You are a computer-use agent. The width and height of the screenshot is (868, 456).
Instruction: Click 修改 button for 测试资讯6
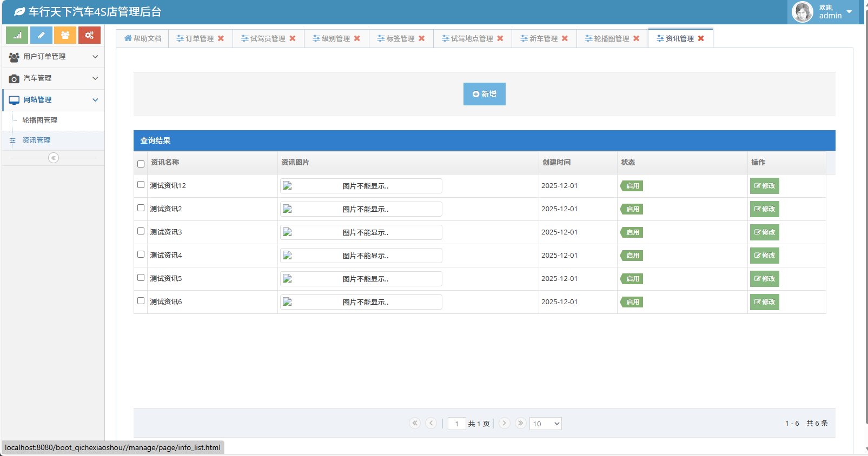click(x=764, y=302)
